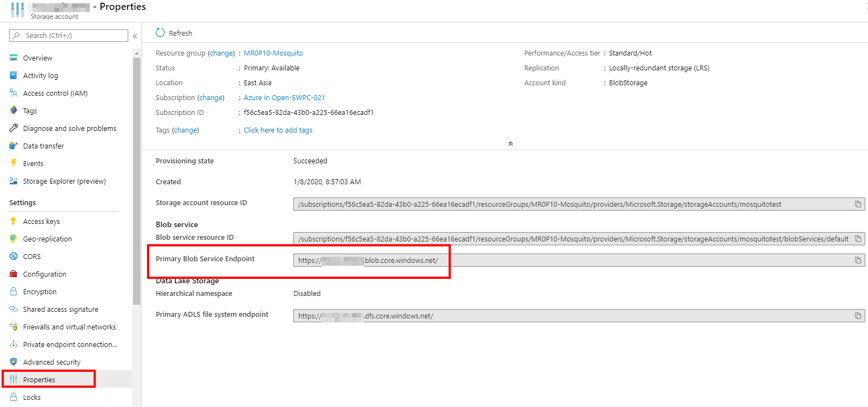The height and width of the screenshot is (407, 868).
Task: Click the storage account header icon
Action: (18, 10)
